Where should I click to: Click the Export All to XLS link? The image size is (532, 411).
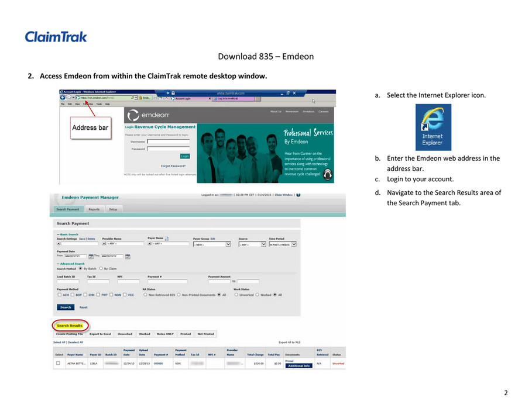pos(290,342)
